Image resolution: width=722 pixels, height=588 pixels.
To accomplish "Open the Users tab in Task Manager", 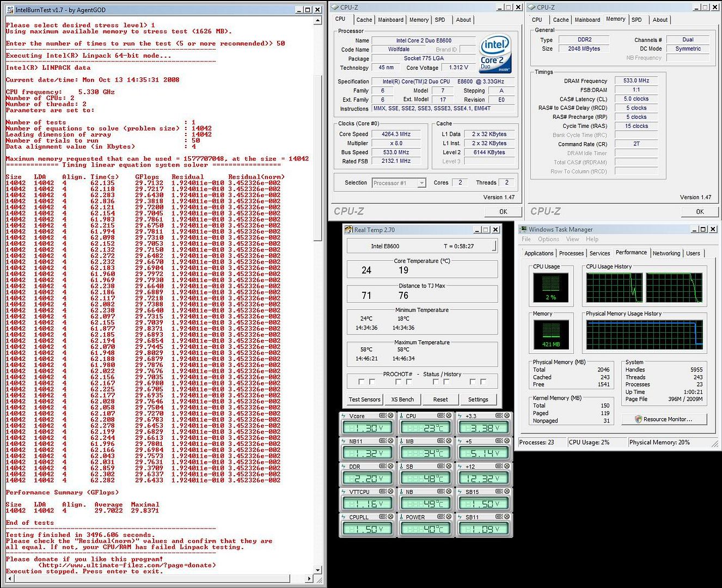I will point(693,253).
